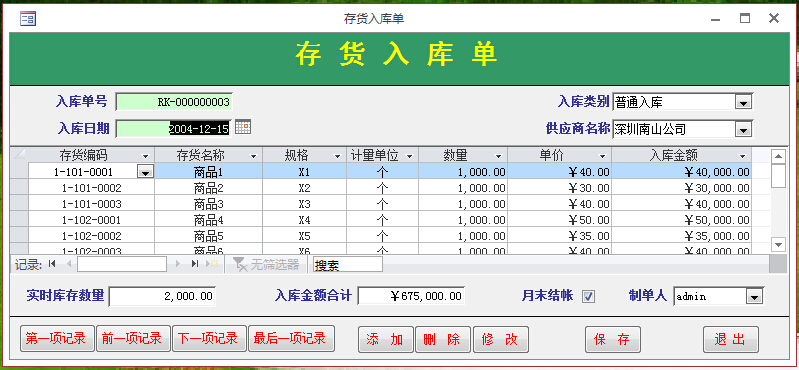This screenshot has height=370, width=799.
Task: Click the 入库单号 field RK-000000003
Action: point(174,102)
